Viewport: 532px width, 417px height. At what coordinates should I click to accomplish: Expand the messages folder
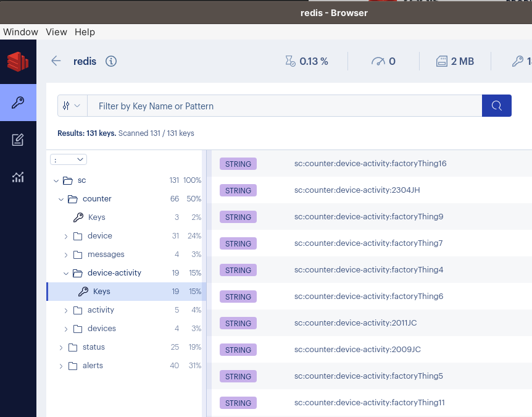click(x=66, y=255)
